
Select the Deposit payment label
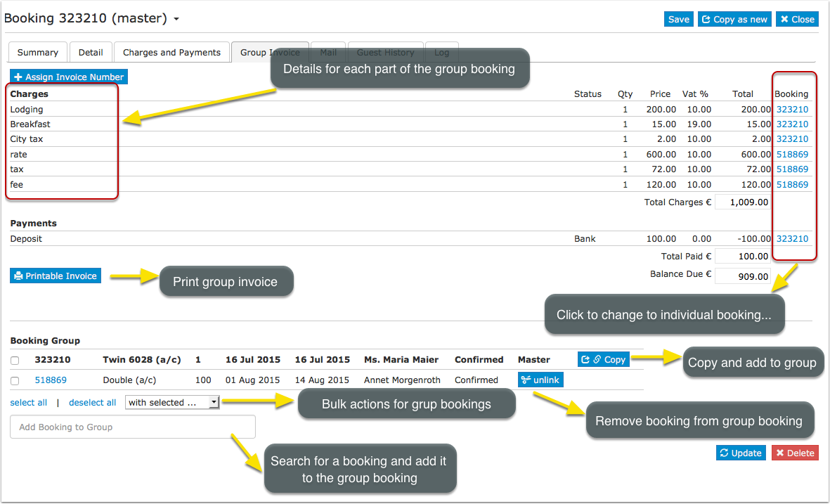point(26,239)
